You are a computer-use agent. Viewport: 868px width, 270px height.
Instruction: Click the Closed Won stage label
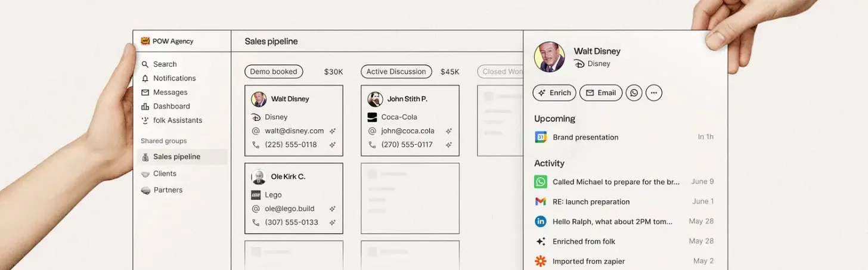(501, 72)
